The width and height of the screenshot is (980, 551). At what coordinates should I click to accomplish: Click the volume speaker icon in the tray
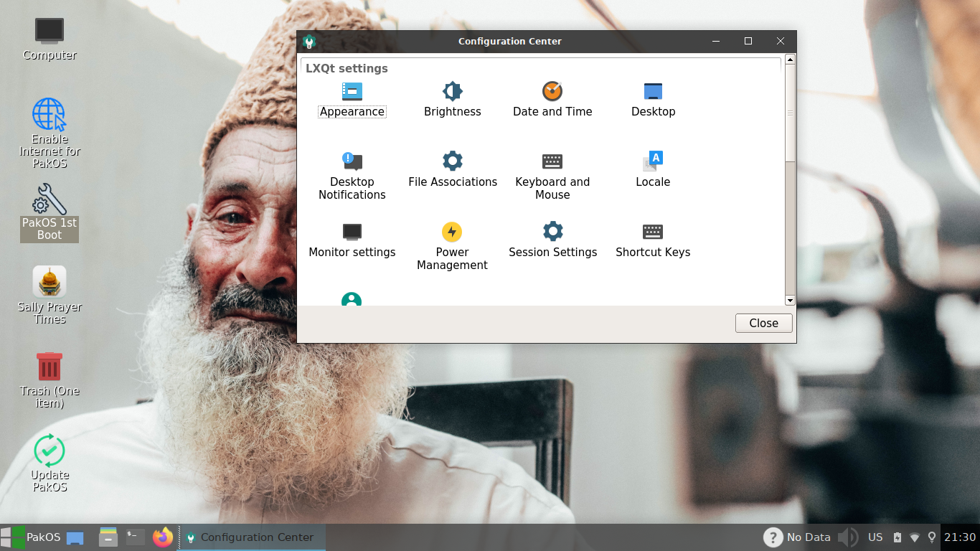click(x=848, y=537)
